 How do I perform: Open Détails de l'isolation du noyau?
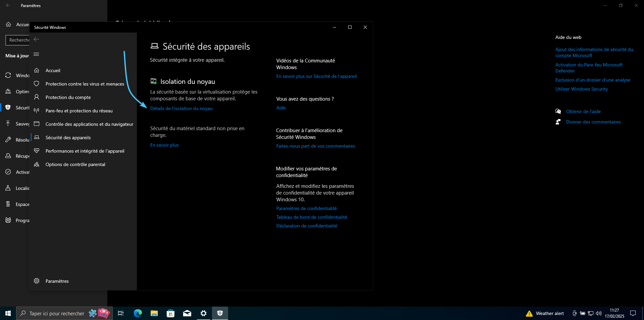point(181,108)
